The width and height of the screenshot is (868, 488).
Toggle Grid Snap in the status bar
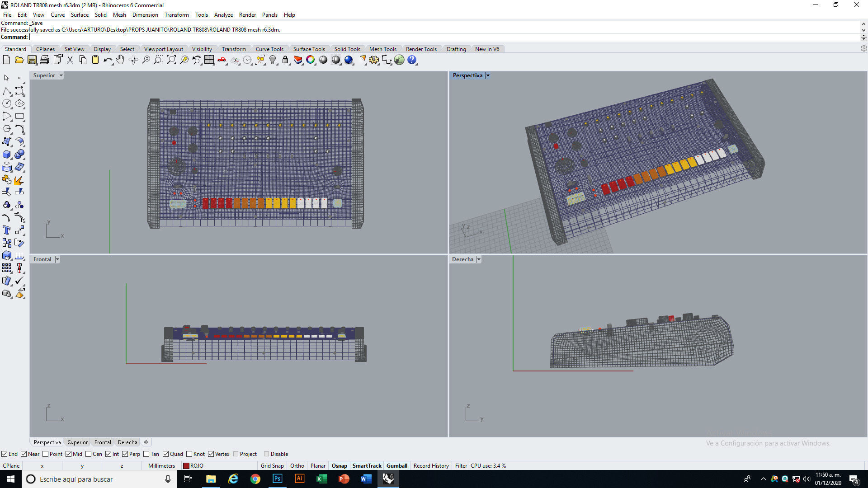(272, 466)
